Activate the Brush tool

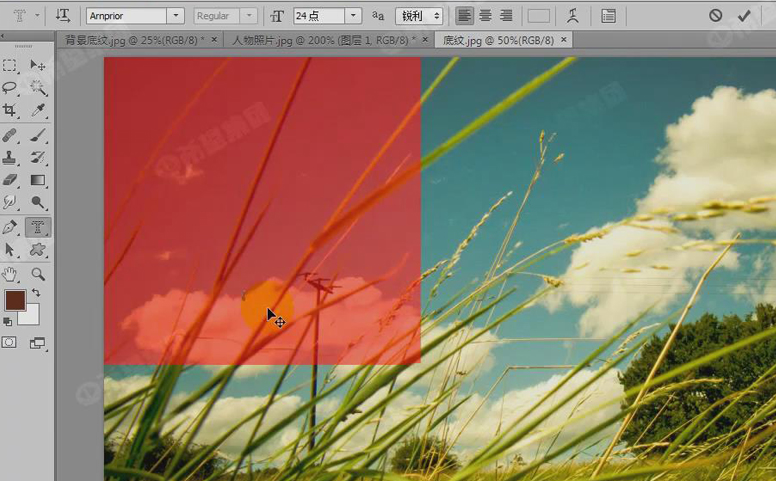click(38, 135)
